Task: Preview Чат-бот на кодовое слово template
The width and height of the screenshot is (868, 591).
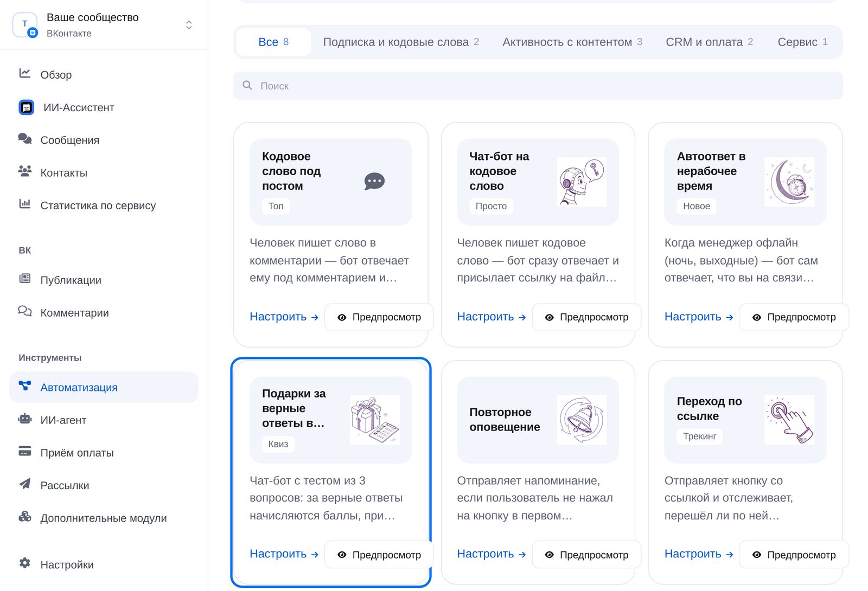Action: point(586,317)
